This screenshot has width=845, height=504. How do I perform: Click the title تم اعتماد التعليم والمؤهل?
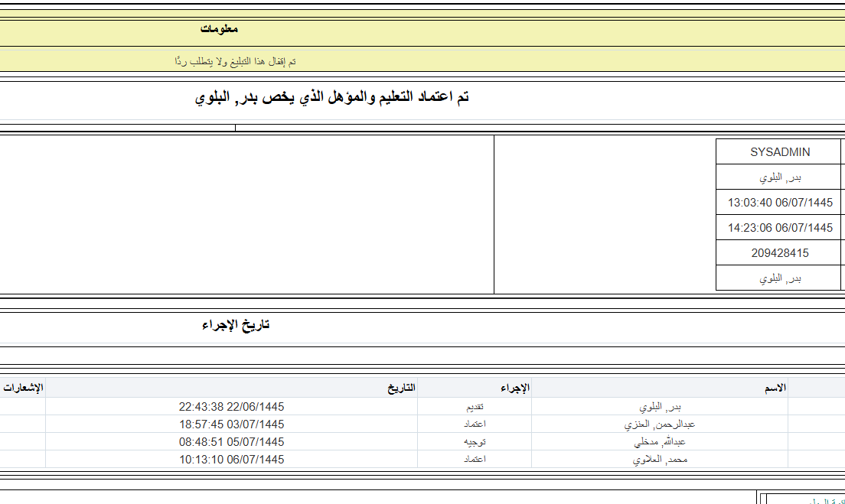332,97
